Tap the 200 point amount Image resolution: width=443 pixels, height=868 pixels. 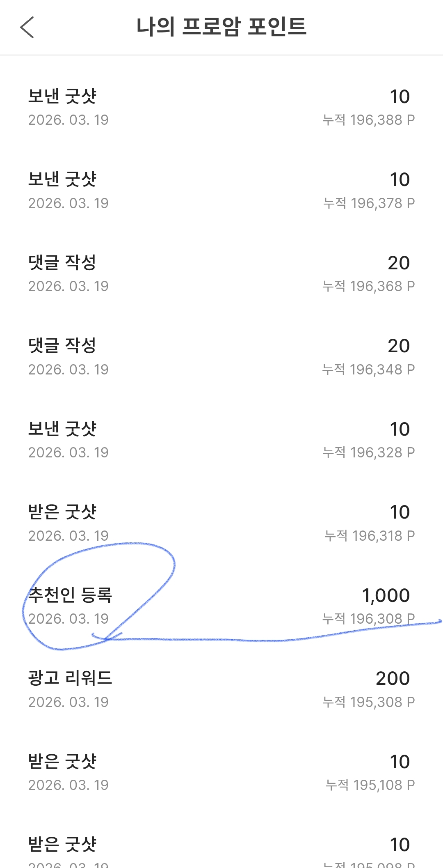tap(393, 678)
